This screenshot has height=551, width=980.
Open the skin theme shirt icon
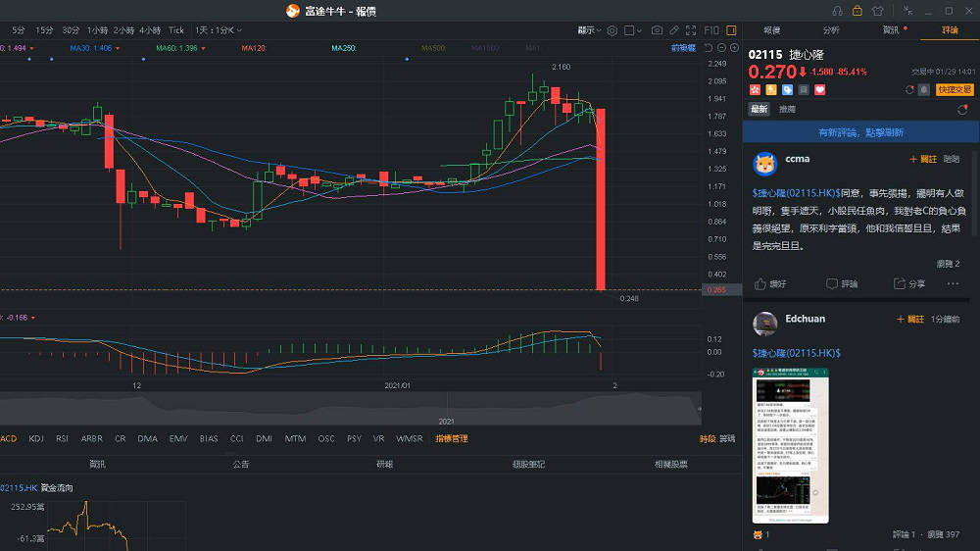click(x=878, y=11)
